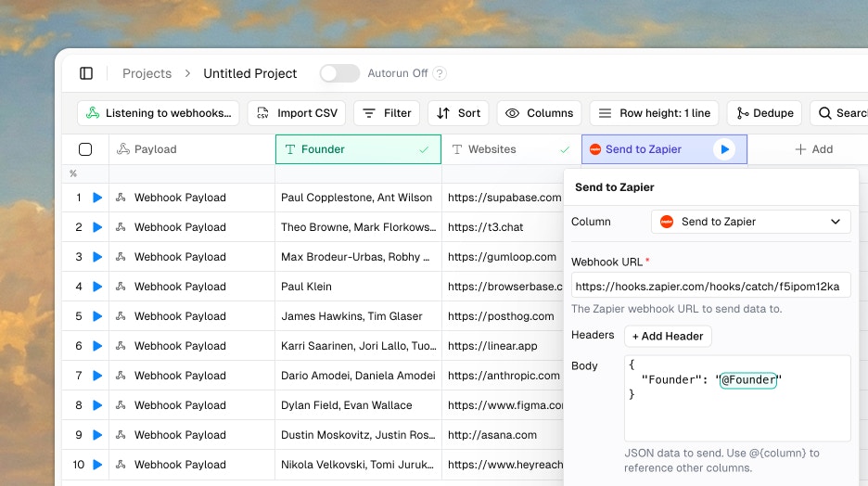
Task: Run row 10 play icon
Action: [97, 465]
